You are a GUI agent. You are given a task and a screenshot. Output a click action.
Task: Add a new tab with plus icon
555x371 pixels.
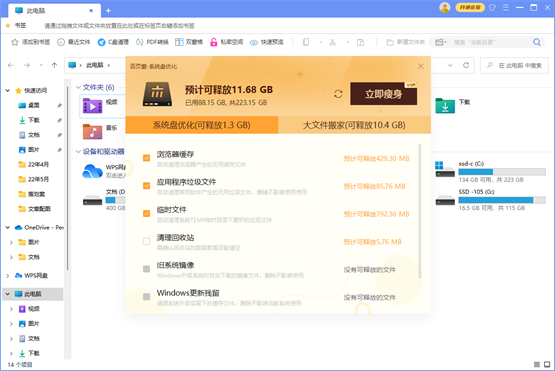[108, 11]
